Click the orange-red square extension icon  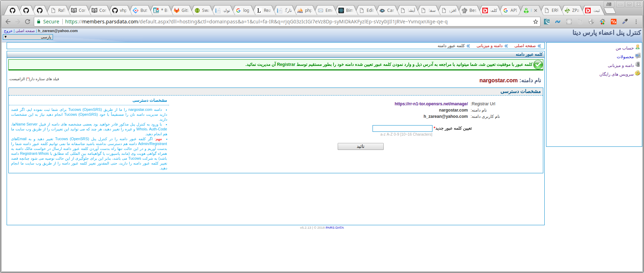(614, 22)
